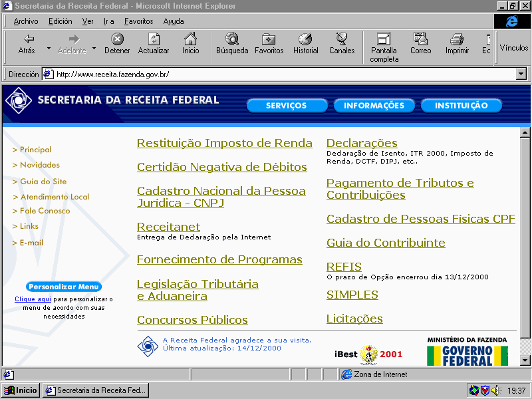Click the speaker volume tray icon
Screen dimensions: 532x399
pyautogui.click(x=495, y=390)
